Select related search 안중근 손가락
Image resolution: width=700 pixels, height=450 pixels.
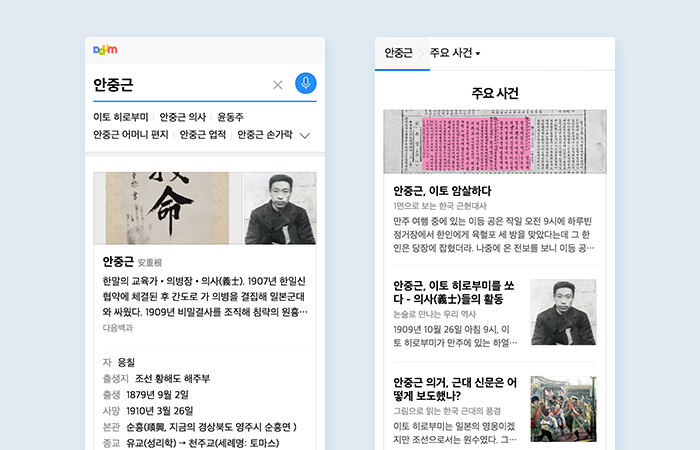pyautogui.click(x=265, y=134)
